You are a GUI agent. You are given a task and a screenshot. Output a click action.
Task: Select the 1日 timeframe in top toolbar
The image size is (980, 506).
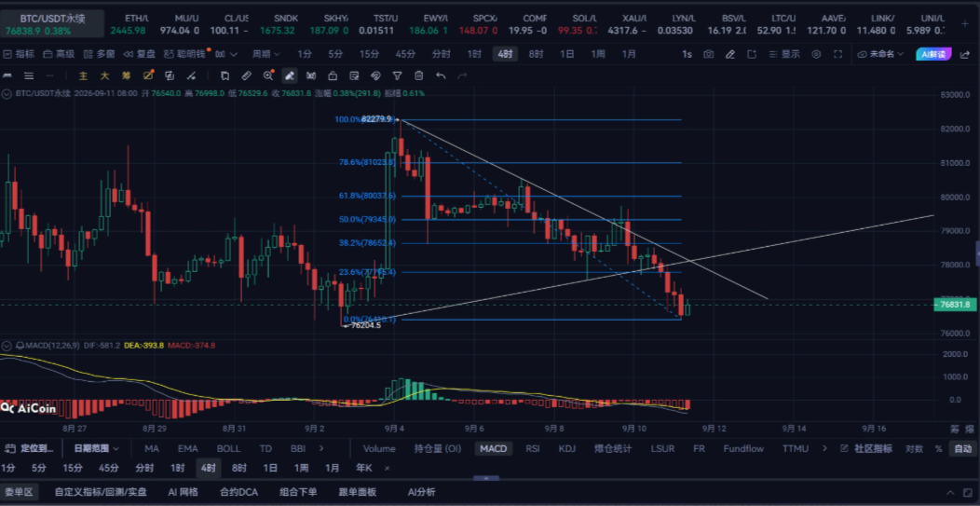pos(567,54)
